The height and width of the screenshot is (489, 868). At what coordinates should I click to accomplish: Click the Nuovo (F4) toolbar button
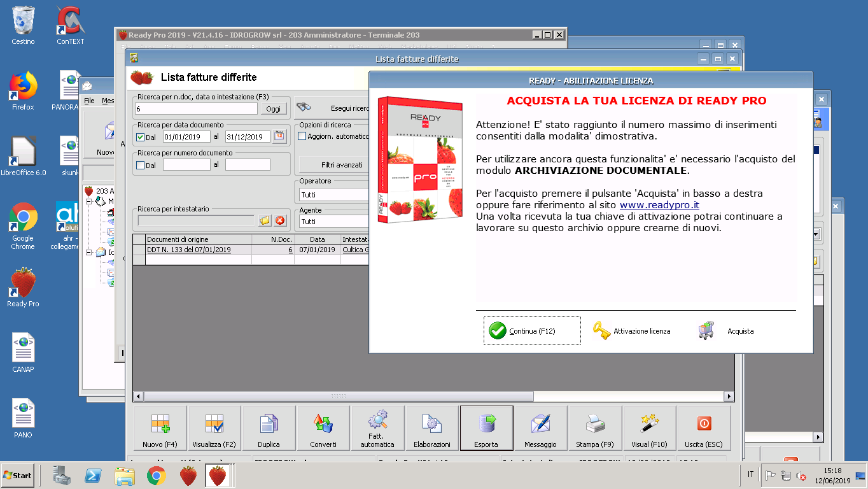(x=160, y=429)
